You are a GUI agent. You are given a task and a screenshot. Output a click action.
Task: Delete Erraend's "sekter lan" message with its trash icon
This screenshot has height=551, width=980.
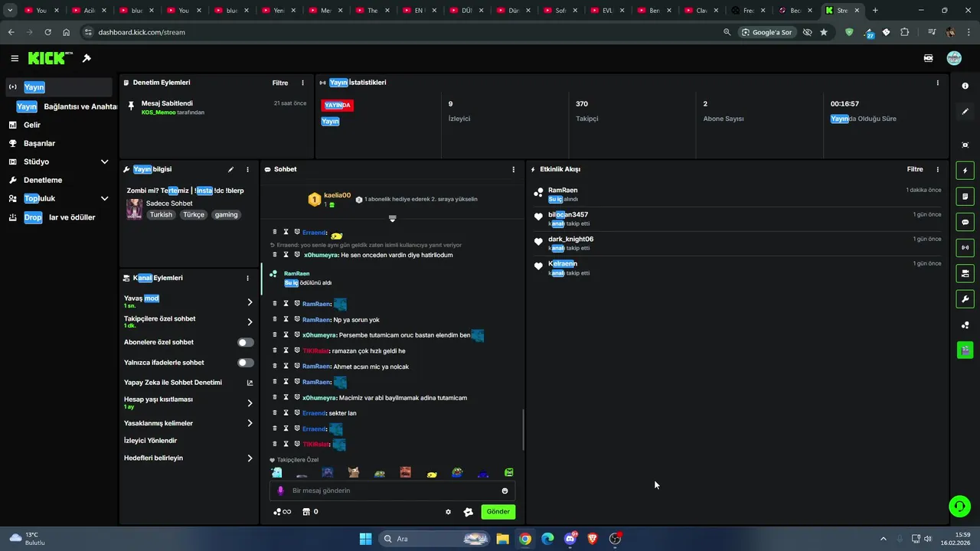pos(275,413)
